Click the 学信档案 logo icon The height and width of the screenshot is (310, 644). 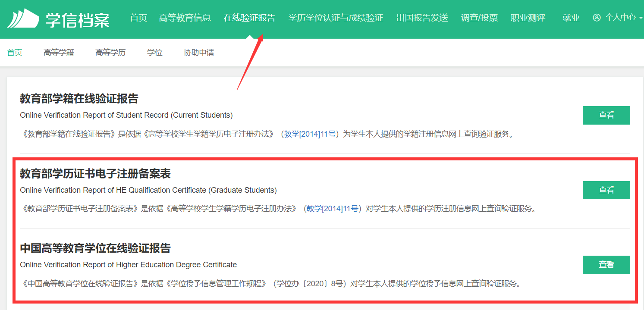23,18
